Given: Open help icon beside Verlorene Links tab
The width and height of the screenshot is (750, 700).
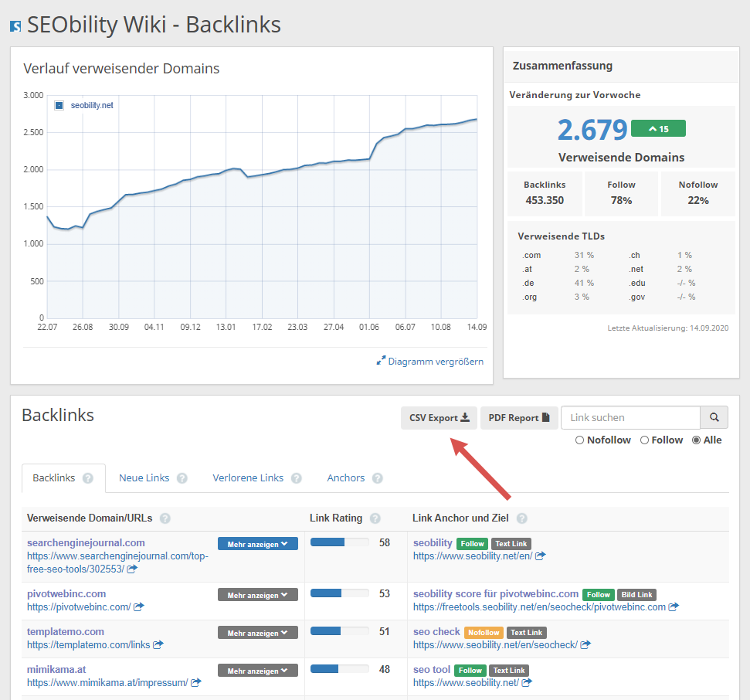Looking at the screenshot, I should pyautogui.click(x=297, y=478).
